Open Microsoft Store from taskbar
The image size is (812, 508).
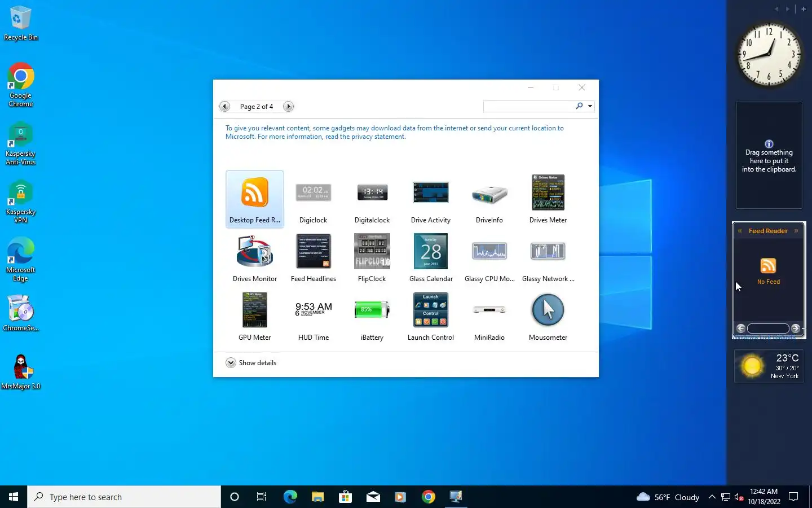click(x=345, y=497)
